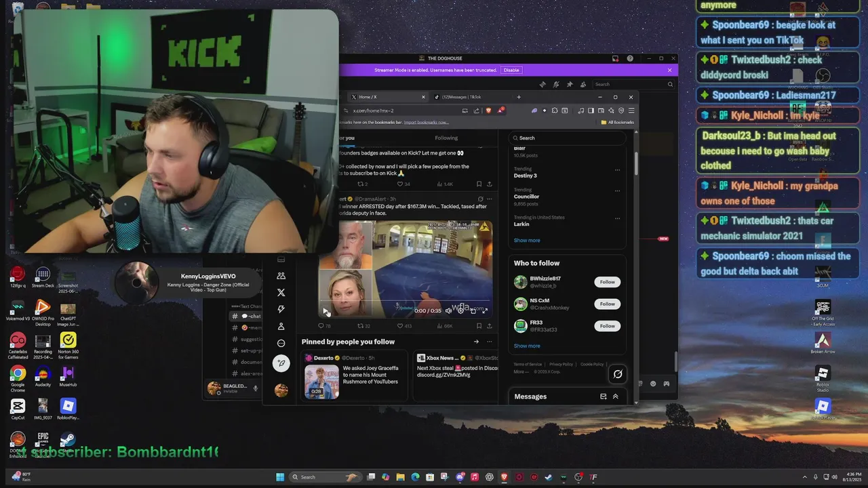Open More circle icon in X sidebar
Screen dimensions: 868x488
(281, 343)
